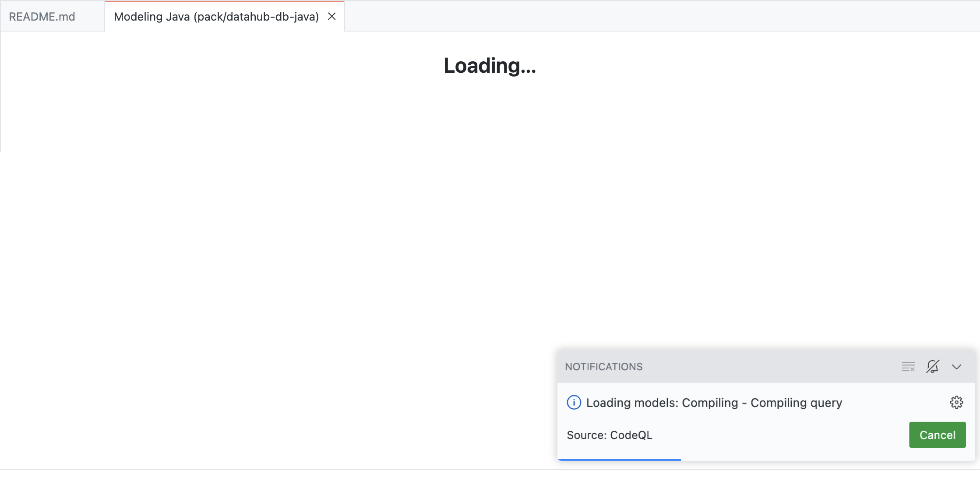Click empty tab bar area right of tabs
Viewport: 980px width, 485px height.
tap(657, 17)
